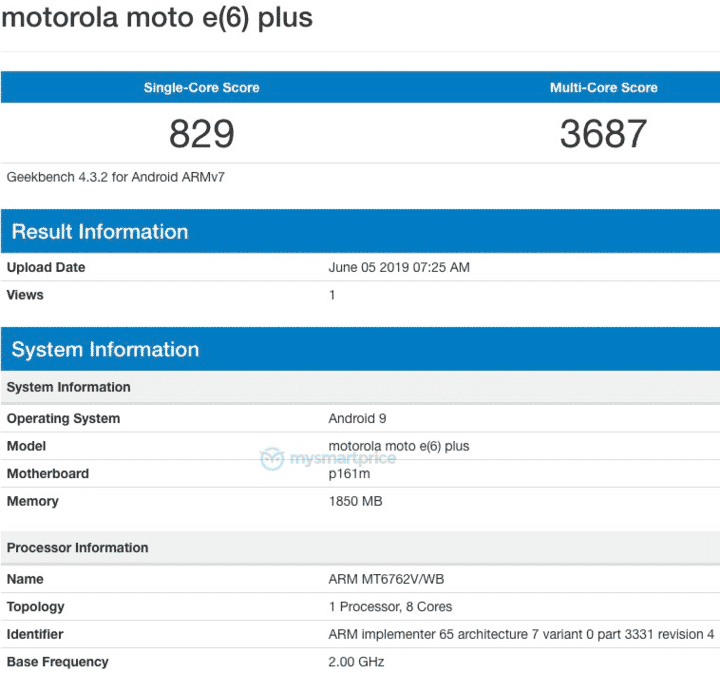720x673 pixels.
Task: Click the gray 'System Information' subheader row
Action: point(360,387)
